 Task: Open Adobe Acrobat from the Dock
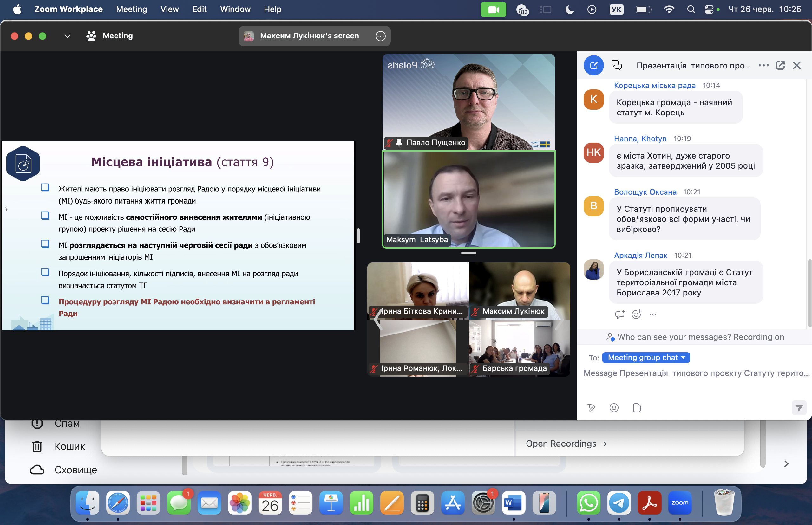coord(649,503)
